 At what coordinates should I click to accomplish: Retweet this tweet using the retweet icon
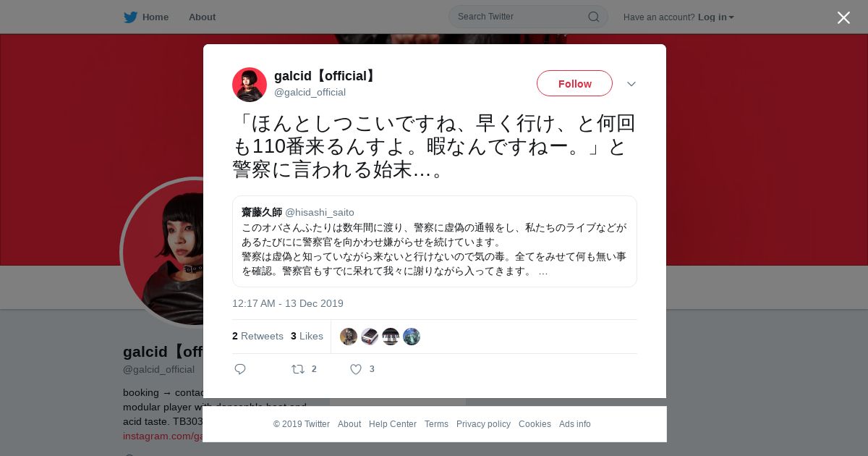298,369
